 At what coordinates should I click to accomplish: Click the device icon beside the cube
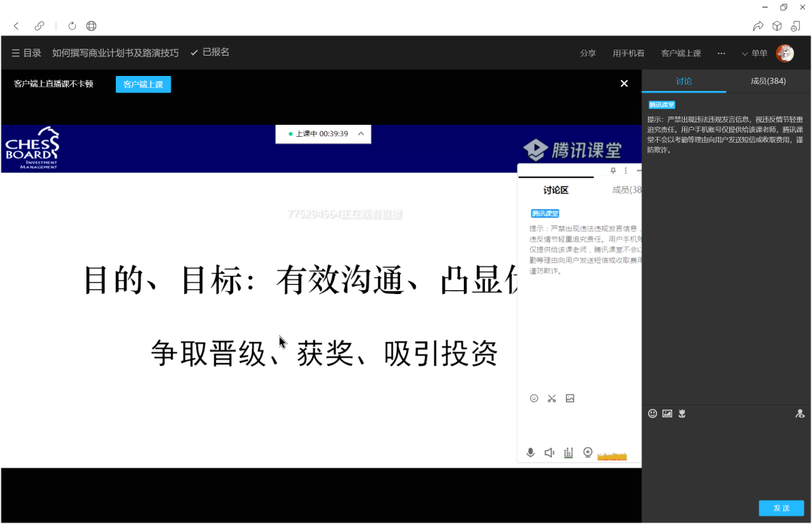tap(796, 26)
